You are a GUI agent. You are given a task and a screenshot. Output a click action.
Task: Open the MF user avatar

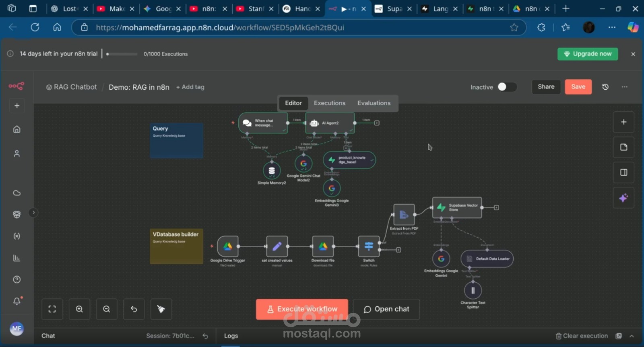17,329
